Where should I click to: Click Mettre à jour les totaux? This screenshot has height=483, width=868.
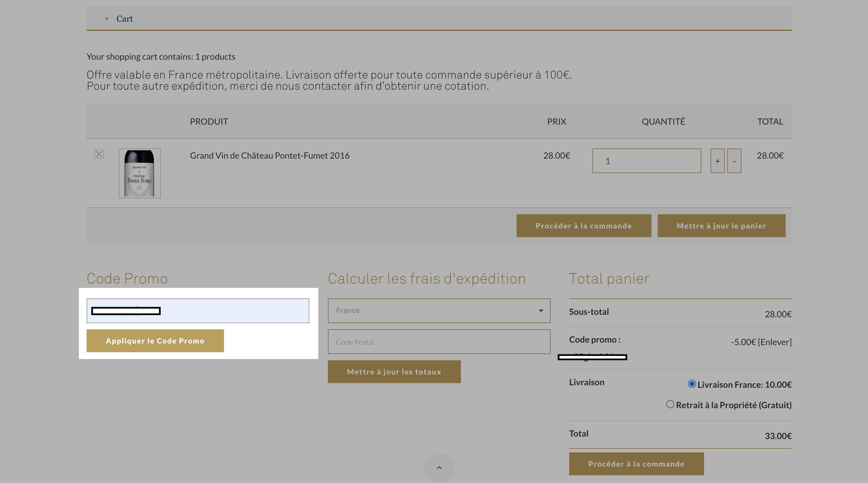(394, 372)
